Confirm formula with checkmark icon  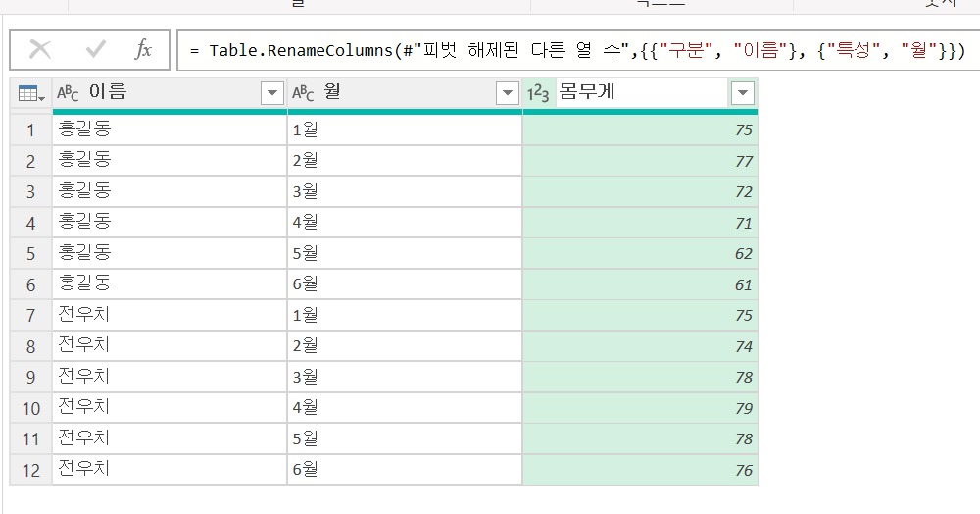[95, 49]
